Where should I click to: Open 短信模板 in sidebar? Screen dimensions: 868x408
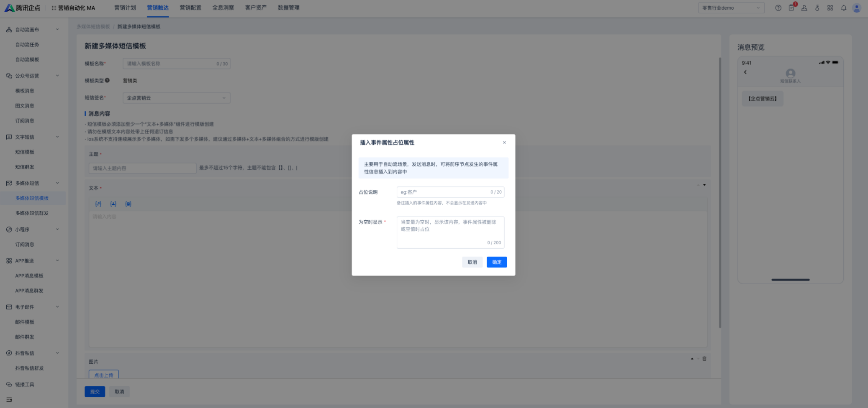[25, 152]
